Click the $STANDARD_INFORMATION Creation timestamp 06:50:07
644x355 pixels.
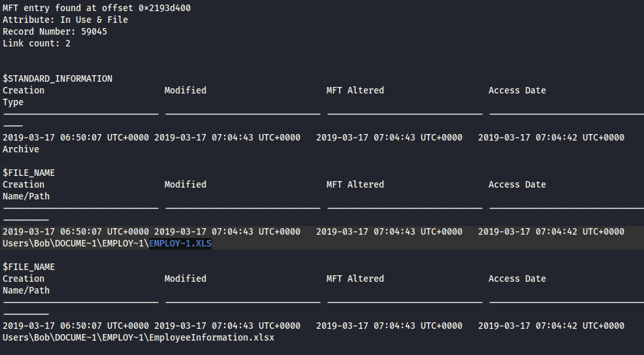click(x=76, y=138)
